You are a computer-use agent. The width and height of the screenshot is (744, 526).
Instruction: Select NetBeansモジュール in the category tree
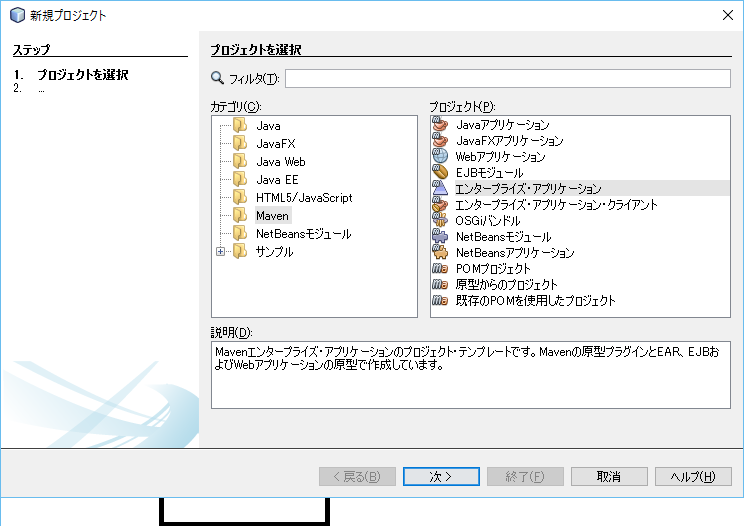[x=304, y=234]
